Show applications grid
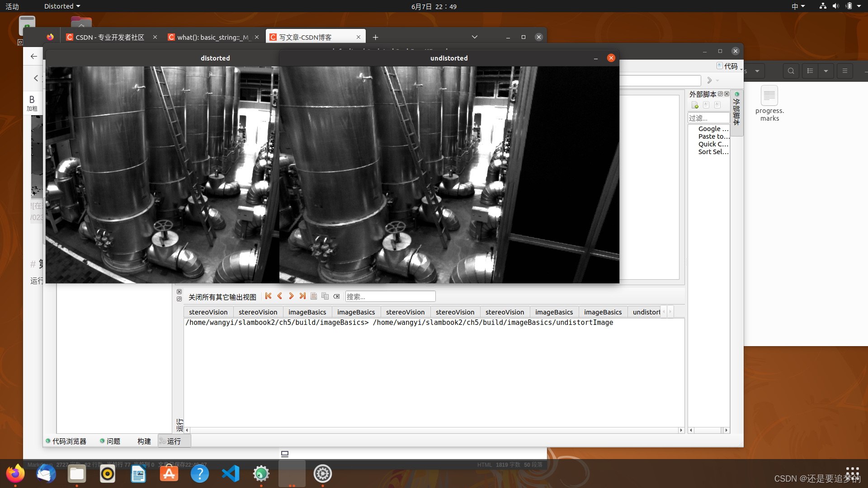This screenshot has height=488, width=868. [x=852, y=474]
